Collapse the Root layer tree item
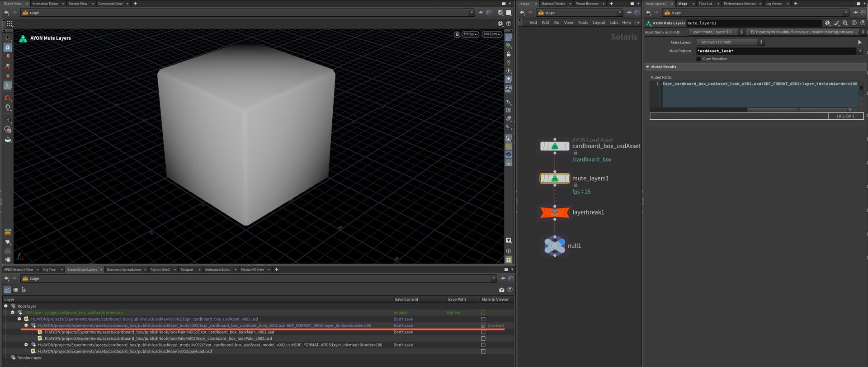This screenshot has height=367, width=868. tap(6, 306)
